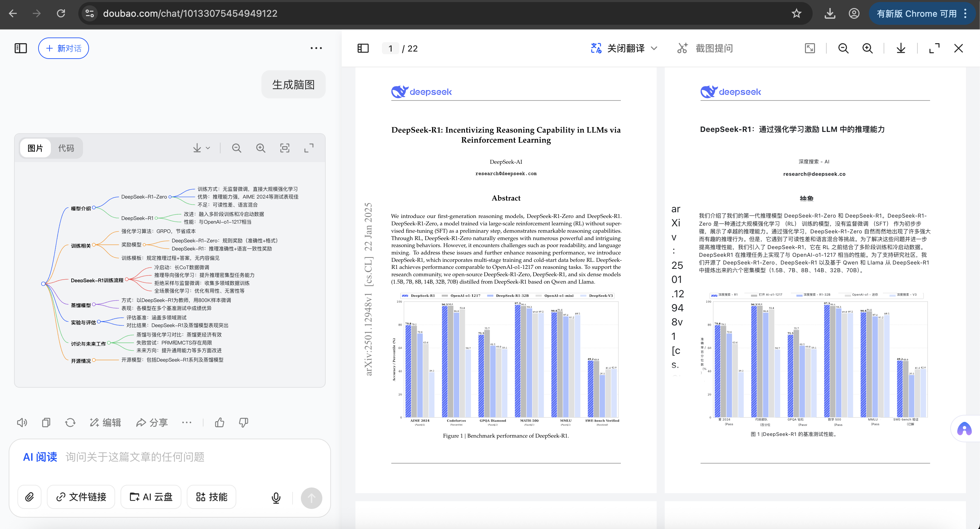Collapse the 奖励模型 node circle
The width and height of the screenshot is (980, 529).
(145, 245)
